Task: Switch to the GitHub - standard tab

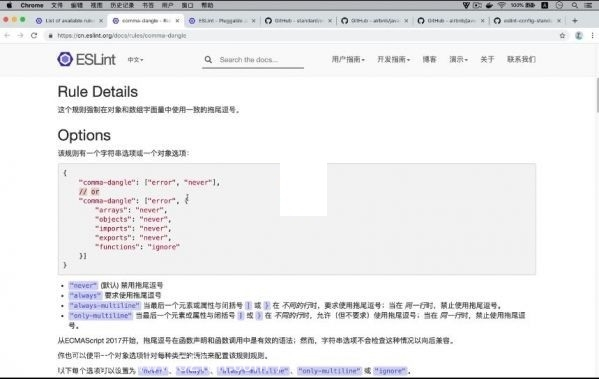Action: pyautogui.click(x=298, y=21)
